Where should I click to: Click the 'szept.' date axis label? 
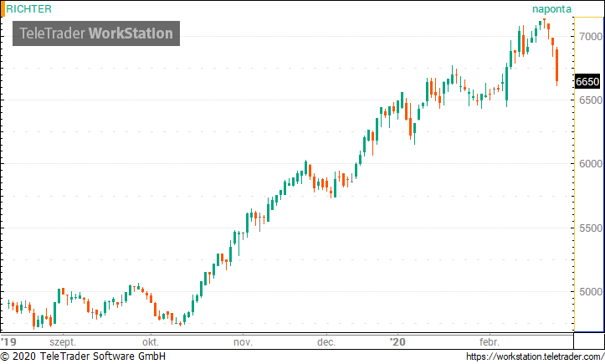(x=63, y=342)
